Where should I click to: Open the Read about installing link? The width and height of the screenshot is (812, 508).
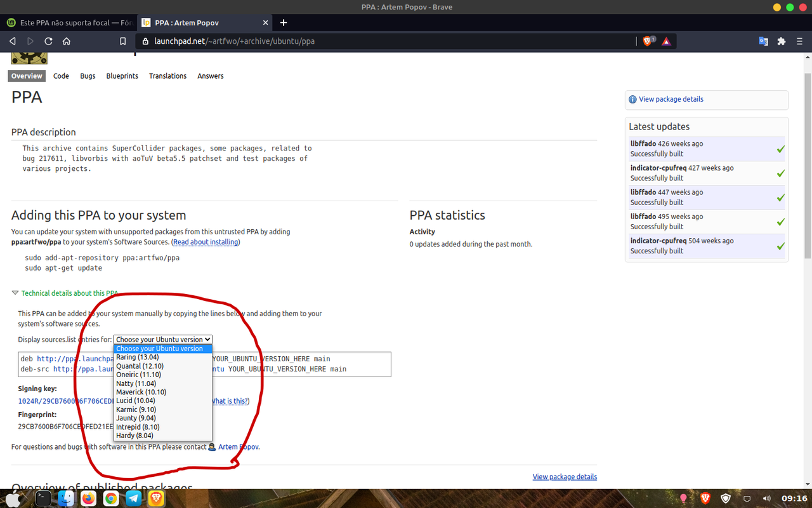[206, 242]
